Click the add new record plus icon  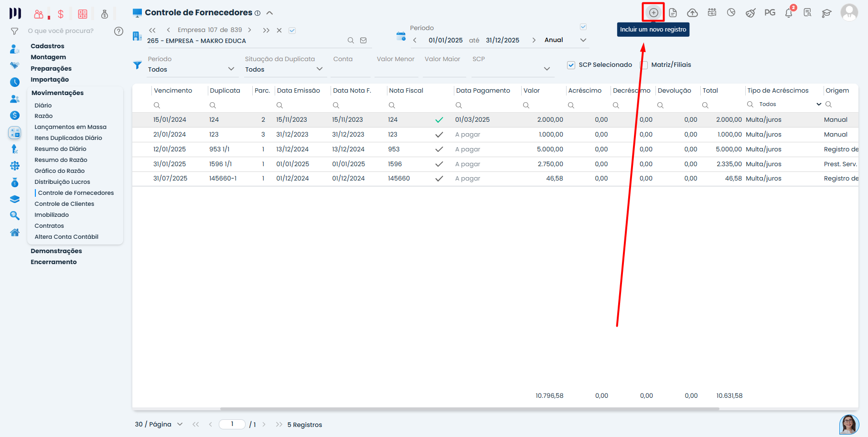click(653, 13)
